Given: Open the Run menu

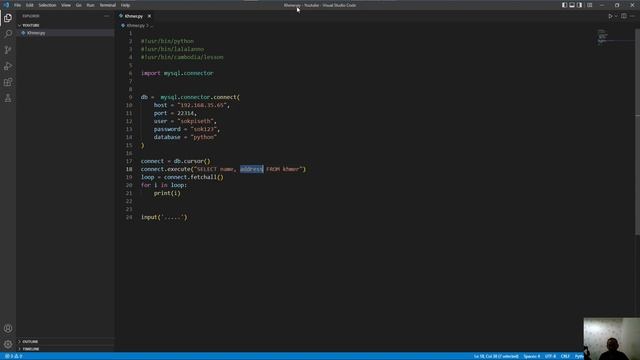Looking at the screenshot, I should point(90,5).
